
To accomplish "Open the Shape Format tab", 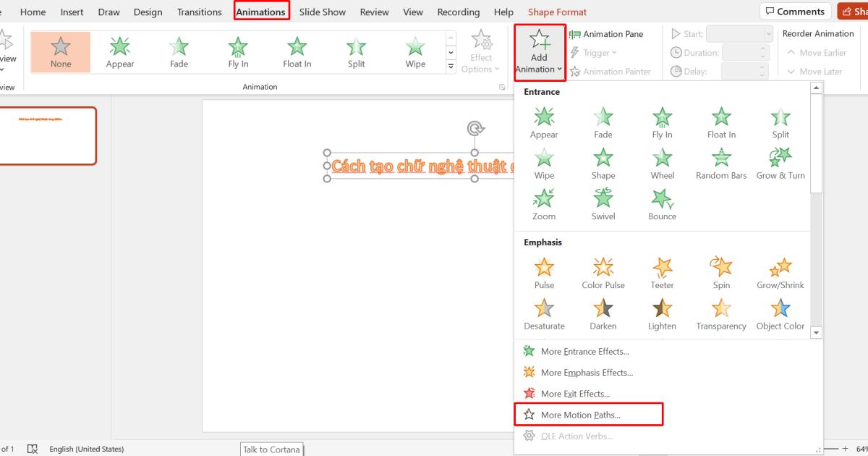I will click(x=557, y=12).
